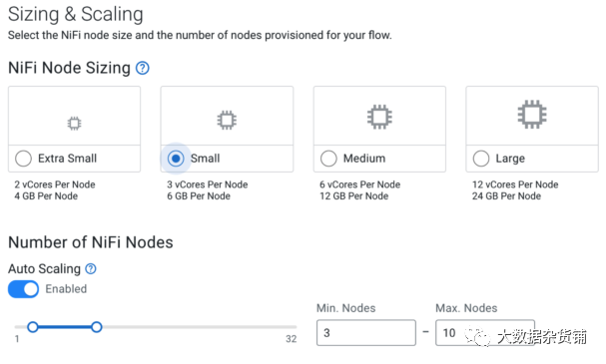
Task: Click the 12 vCores Per Node description
Action: point(515,184)
